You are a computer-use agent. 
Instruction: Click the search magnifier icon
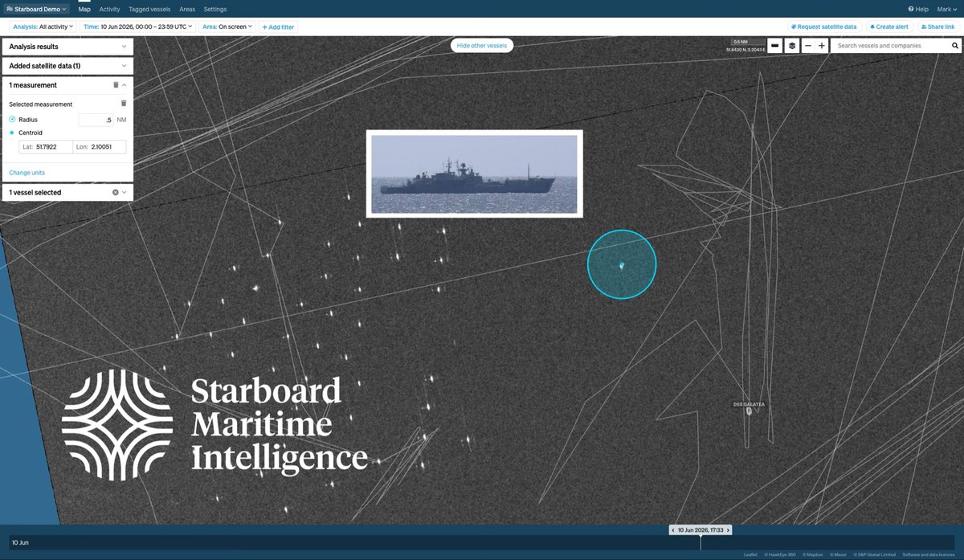(x=955, y=46)
